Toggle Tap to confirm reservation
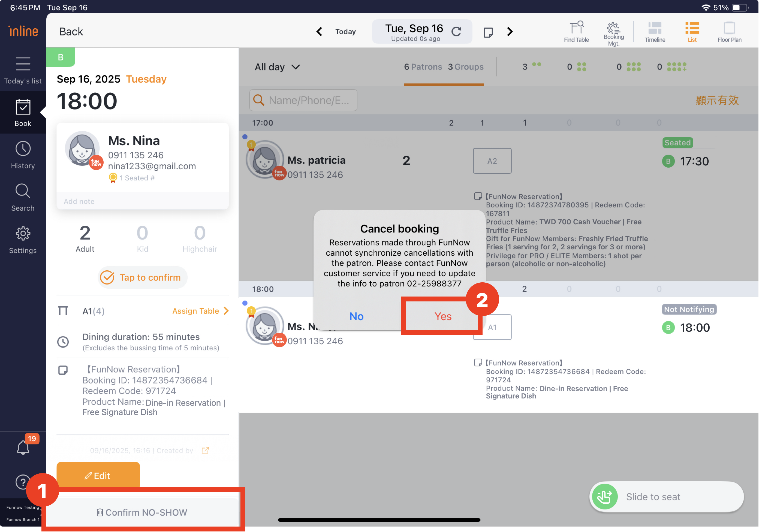Viewport: 759px width, 532px height. tap(143, 277)
